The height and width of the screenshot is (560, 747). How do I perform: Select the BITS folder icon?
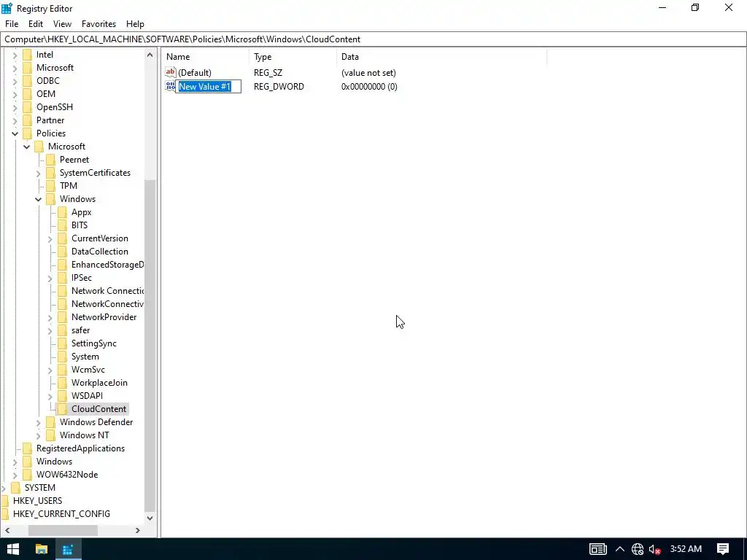tap(63, 225)
